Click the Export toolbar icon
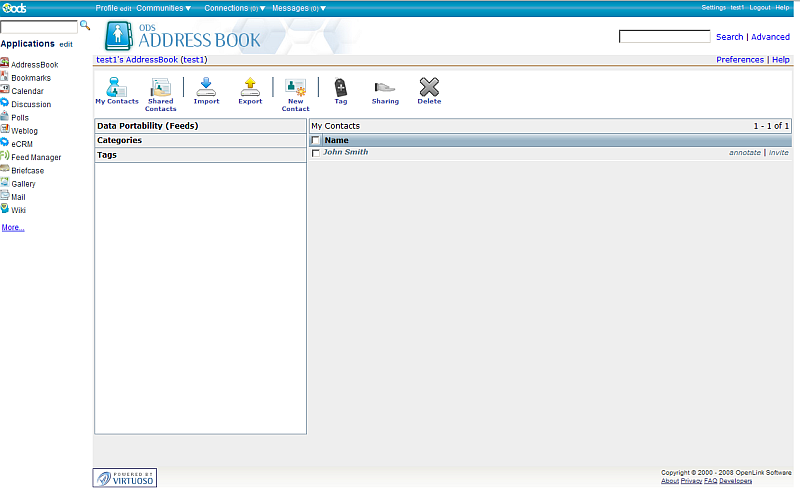Image resolution: width=800 pixels, height=498 pixels. click(250, 87)
